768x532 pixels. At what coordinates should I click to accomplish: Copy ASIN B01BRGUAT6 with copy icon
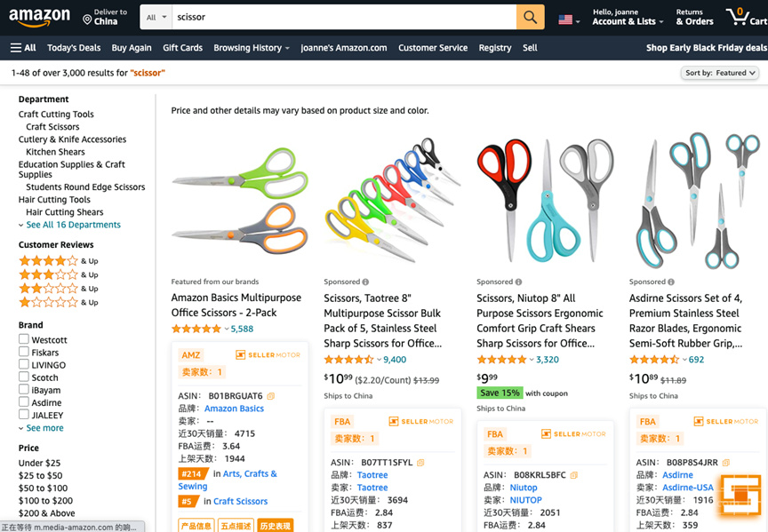(x=271, y=396)
